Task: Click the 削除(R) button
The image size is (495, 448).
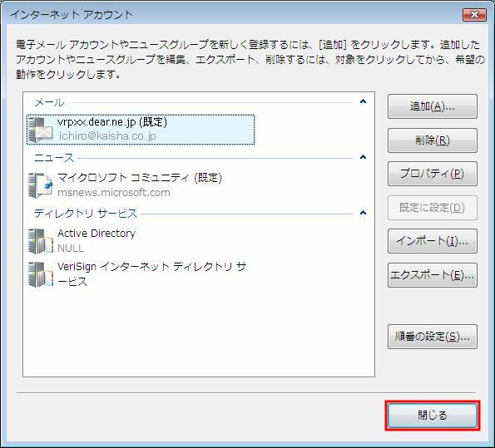Action: (x=432, y=140)
